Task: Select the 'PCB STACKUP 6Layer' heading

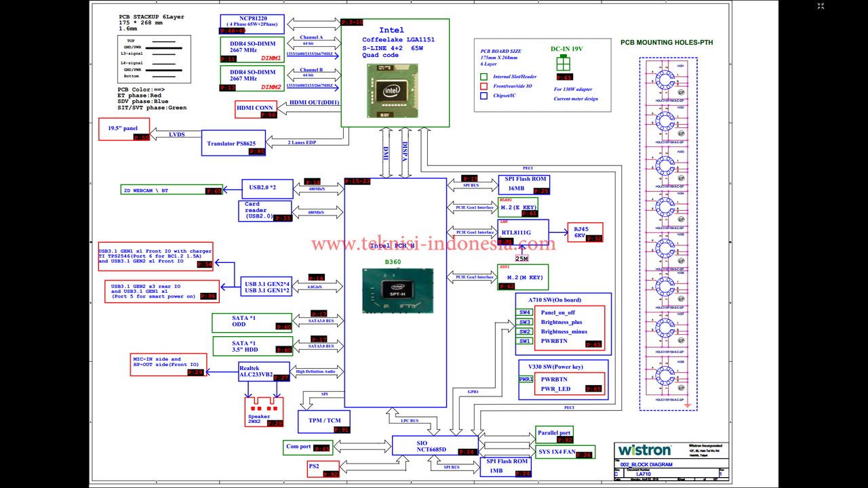Action: pyautogui.click(x=151, y=17)
